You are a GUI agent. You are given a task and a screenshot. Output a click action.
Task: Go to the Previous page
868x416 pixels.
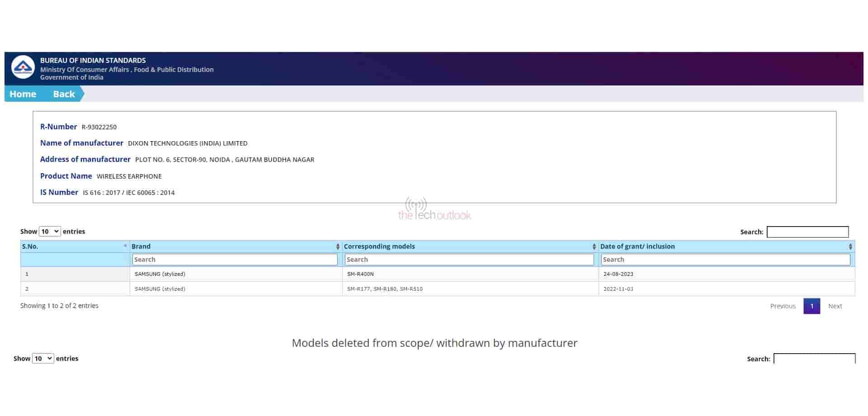point(783,306)
